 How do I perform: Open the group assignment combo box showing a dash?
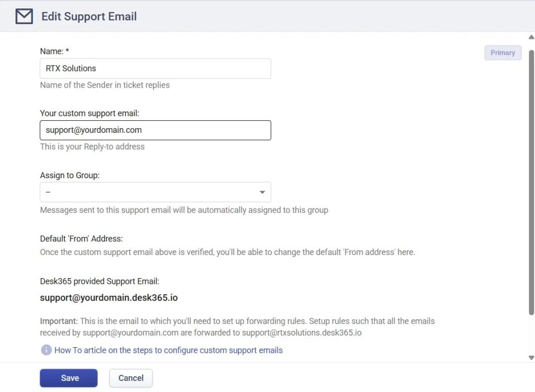(x=155, y=192)
